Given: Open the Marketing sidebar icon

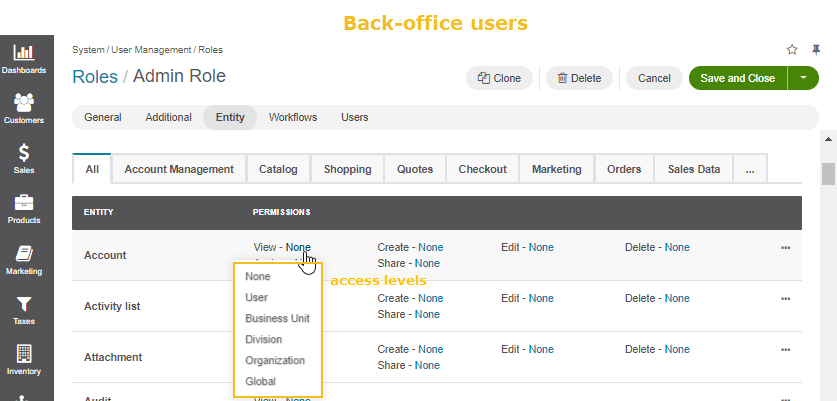Looking at the screenshot, I should coord(24,260).
